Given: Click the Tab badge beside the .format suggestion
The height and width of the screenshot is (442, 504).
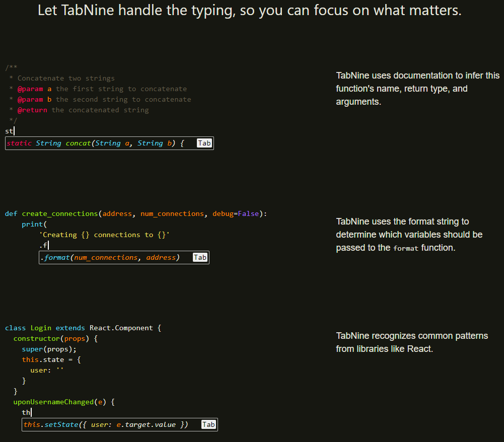Looking at the screenshot, I should [x=200, y=257].
